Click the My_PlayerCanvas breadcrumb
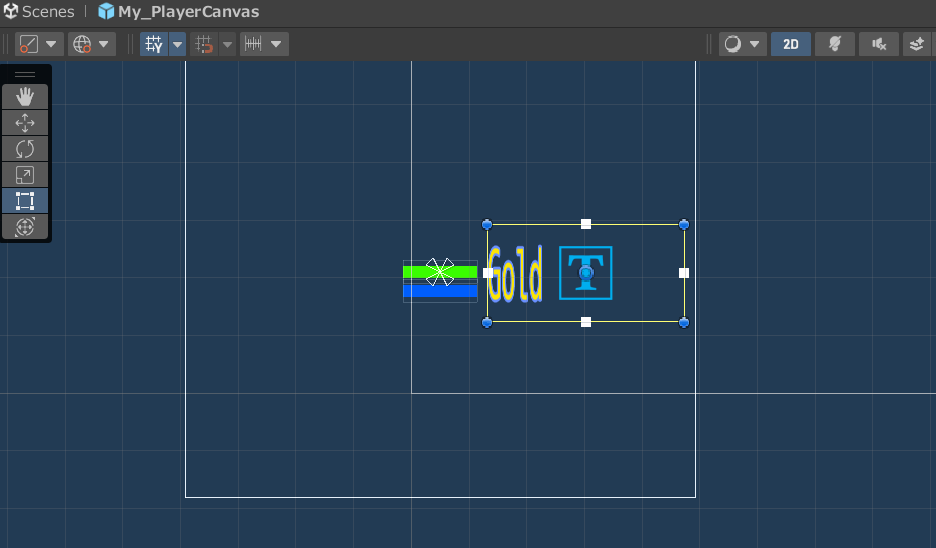 click(188, 12)
